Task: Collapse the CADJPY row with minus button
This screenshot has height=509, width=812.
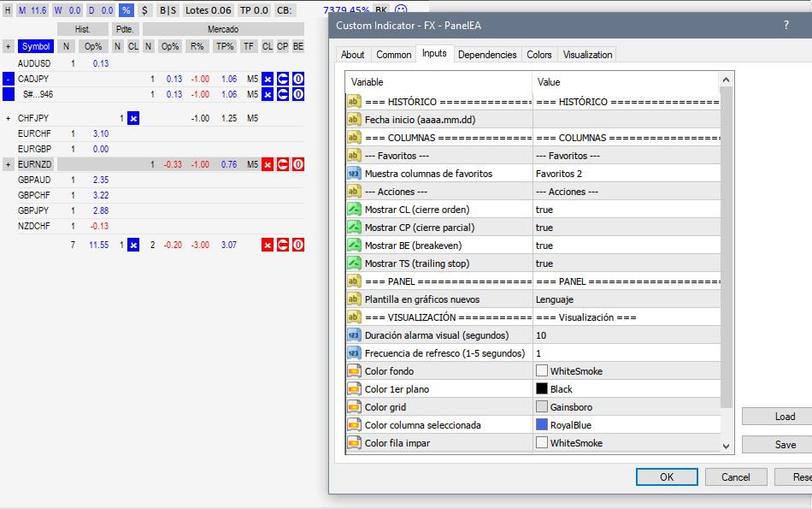Action: point(9,79)
